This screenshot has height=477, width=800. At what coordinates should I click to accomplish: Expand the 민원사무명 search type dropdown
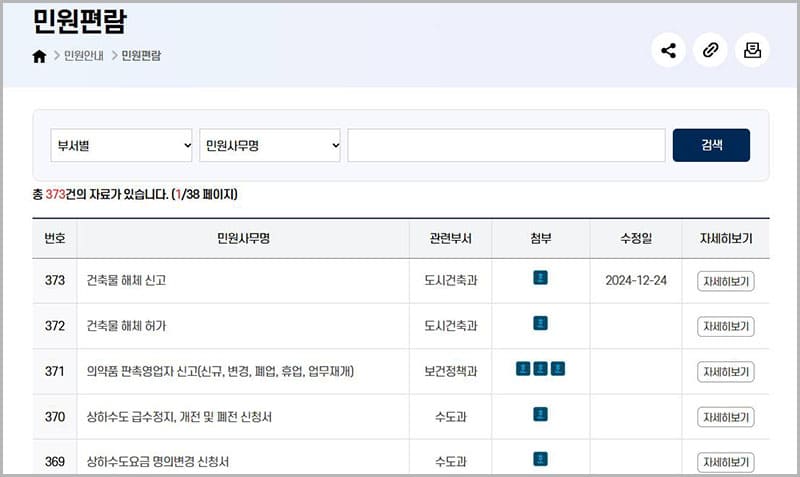[270, 145]
